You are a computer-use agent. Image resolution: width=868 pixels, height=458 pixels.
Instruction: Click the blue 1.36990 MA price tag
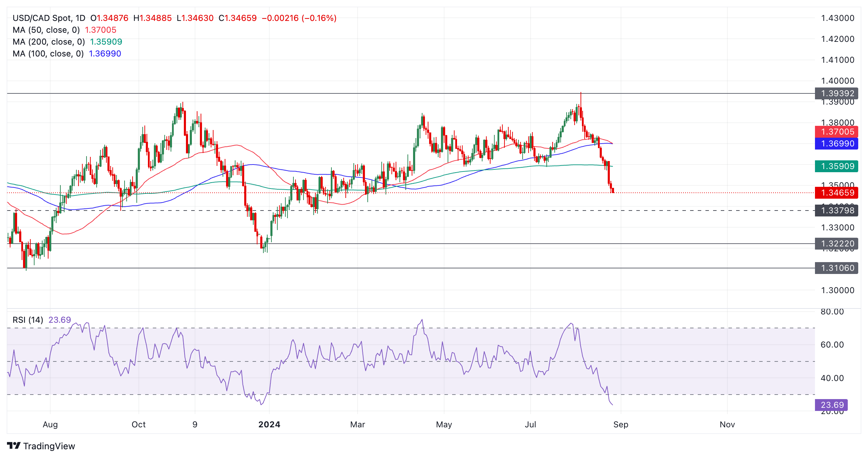pyautogui.click(x=836, y=144)
